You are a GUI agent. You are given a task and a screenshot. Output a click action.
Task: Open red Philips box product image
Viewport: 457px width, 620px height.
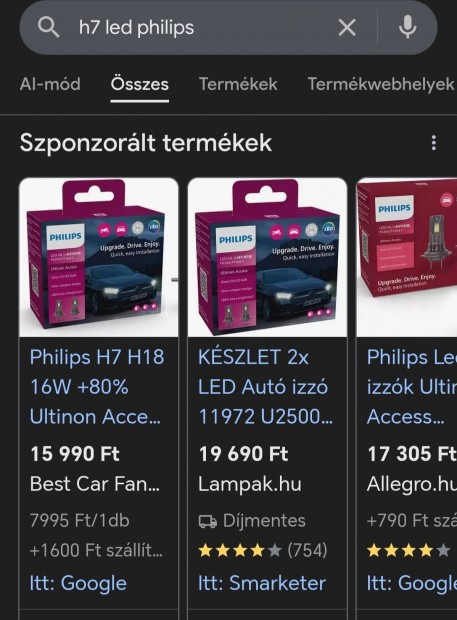[407, 257]
